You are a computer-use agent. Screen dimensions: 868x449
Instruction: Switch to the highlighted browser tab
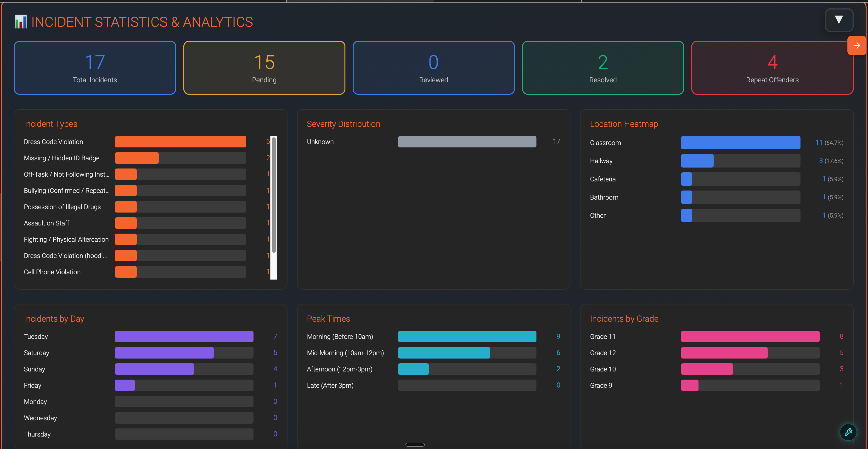(360, 1)
